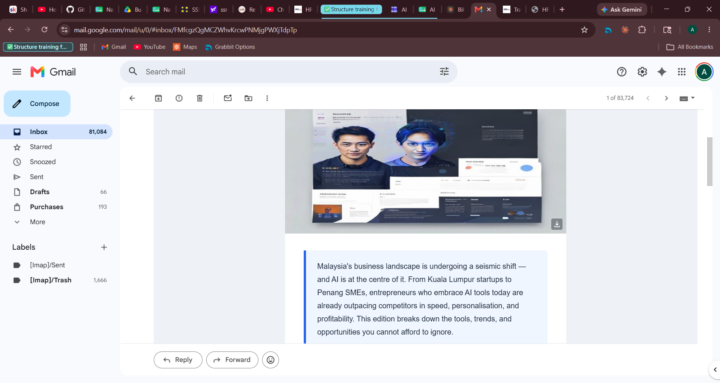720x383 pixels.
Task: Open the Chrome three-dot menu
Action: [x=709, y=30]
